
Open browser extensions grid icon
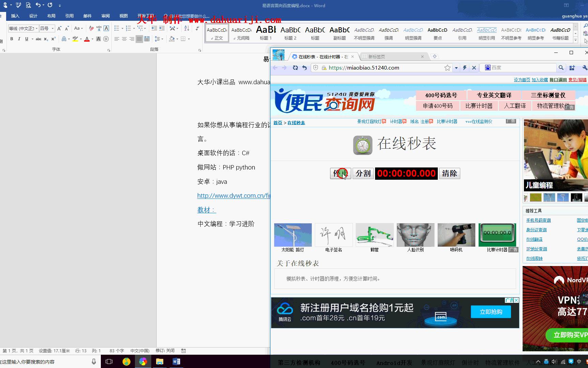coord(572,68)
